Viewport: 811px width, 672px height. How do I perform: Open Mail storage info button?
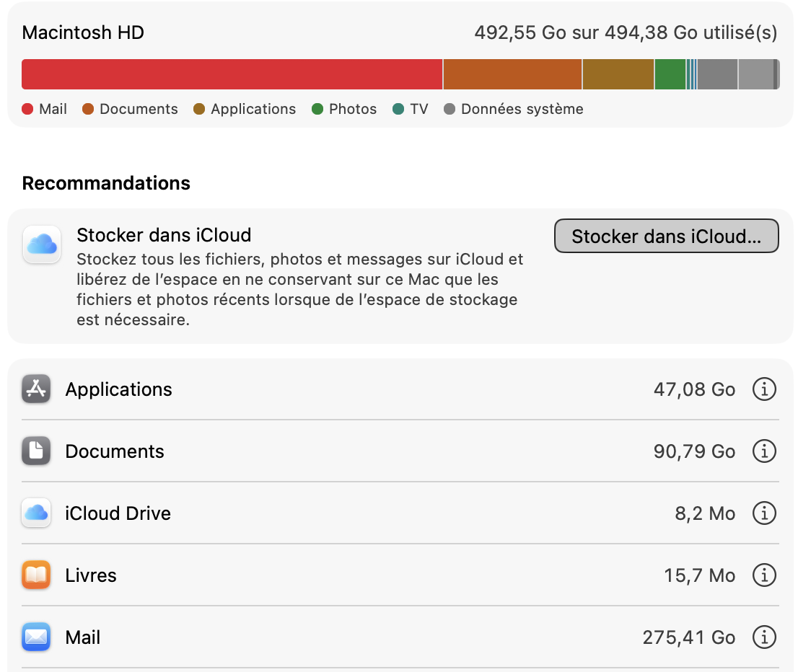tap(764, 637)
